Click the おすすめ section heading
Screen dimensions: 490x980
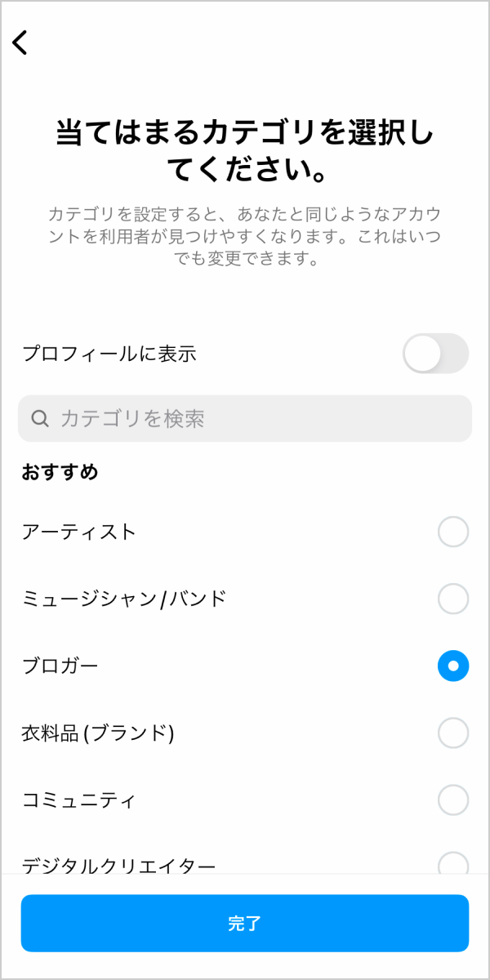(x=60, y=471)
